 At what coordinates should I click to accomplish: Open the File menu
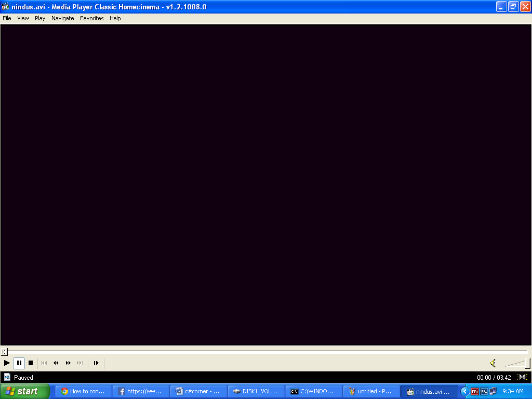(x=7, y=18)
